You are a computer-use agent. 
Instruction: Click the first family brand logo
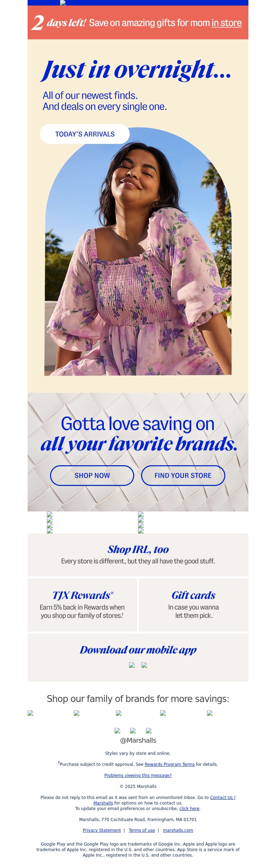[30, 713]
